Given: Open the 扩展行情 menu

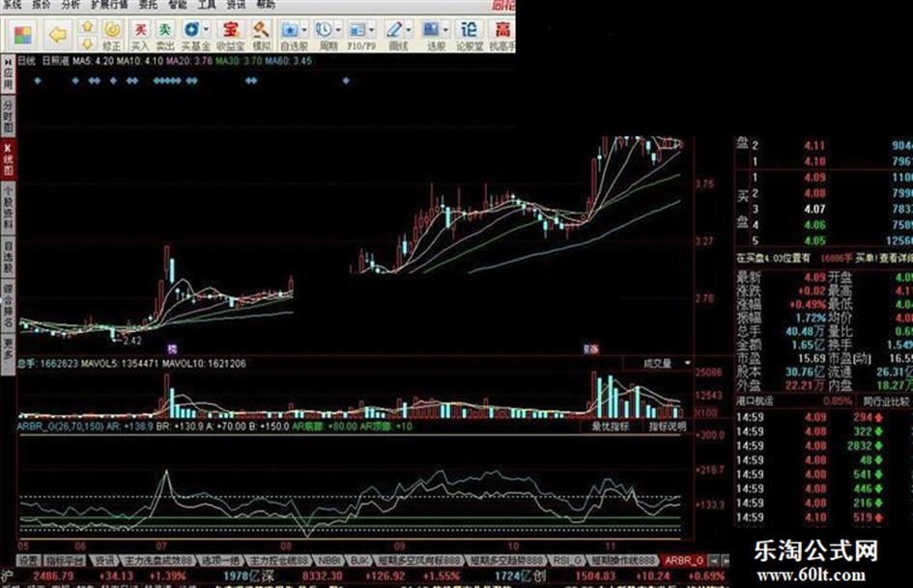Looking at the screenshot, I should (x=109, y=5).
